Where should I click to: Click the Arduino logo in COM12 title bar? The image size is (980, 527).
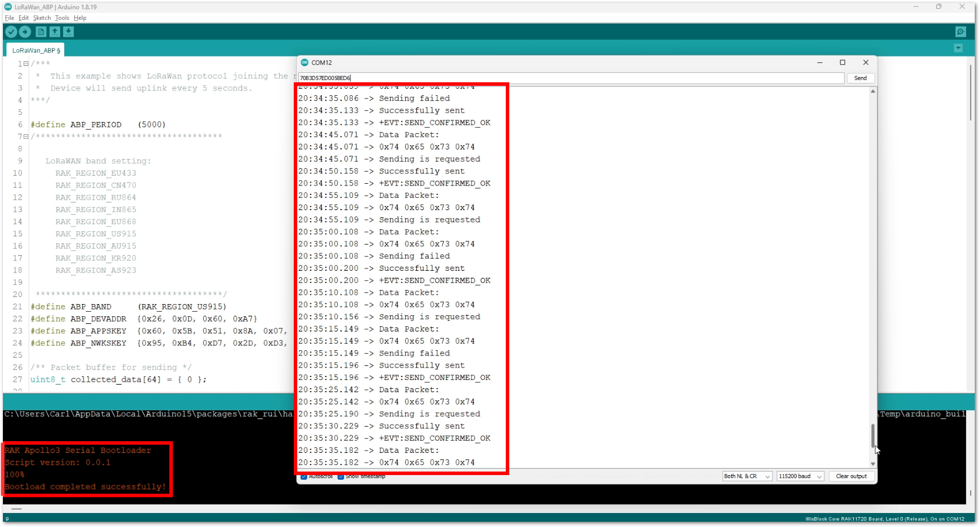(304, 62)
